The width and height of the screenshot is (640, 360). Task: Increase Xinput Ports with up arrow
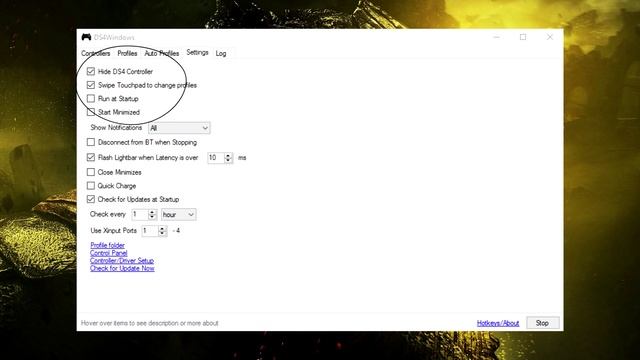[x=162, y=229]
